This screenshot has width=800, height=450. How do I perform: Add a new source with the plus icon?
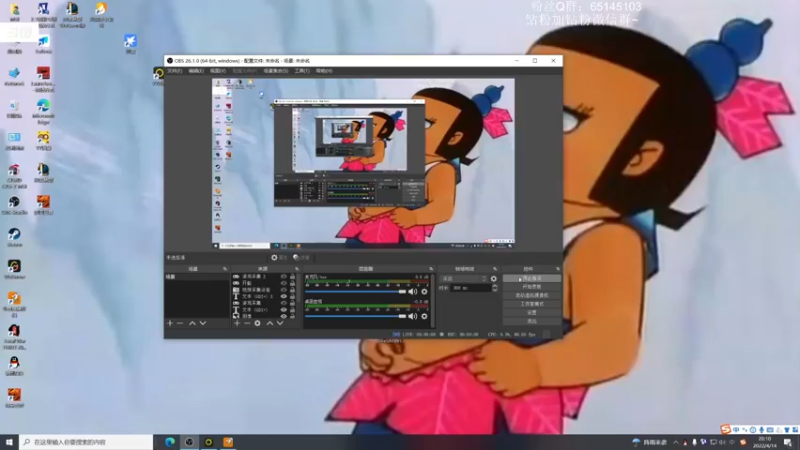(237, 323)
